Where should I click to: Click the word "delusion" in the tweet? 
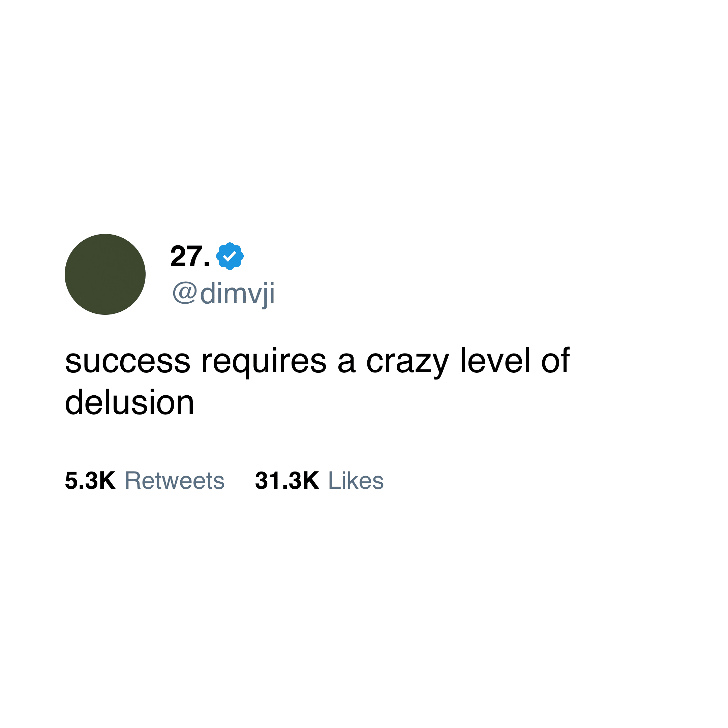pyautogui.click(x=129, y=402)
